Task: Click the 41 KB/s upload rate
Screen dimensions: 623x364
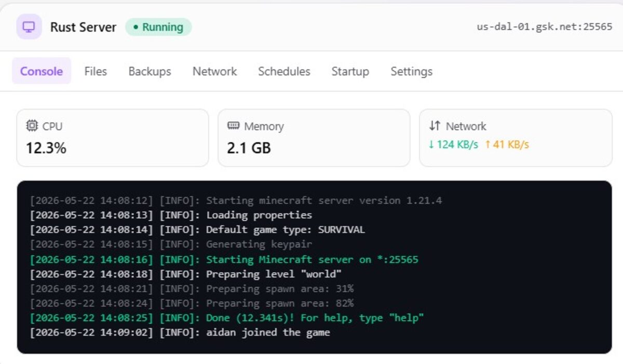Action: tap(507, 145)
